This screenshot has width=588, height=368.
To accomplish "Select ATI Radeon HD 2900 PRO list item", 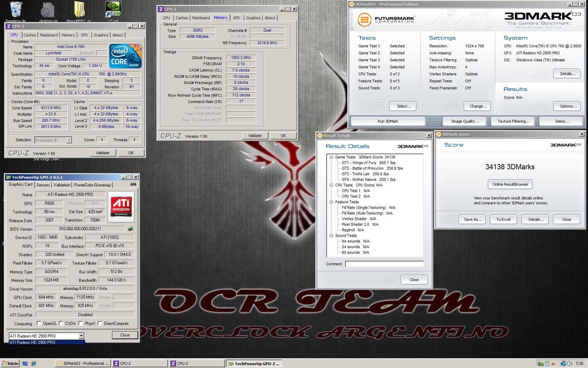I will pos(47,342).
